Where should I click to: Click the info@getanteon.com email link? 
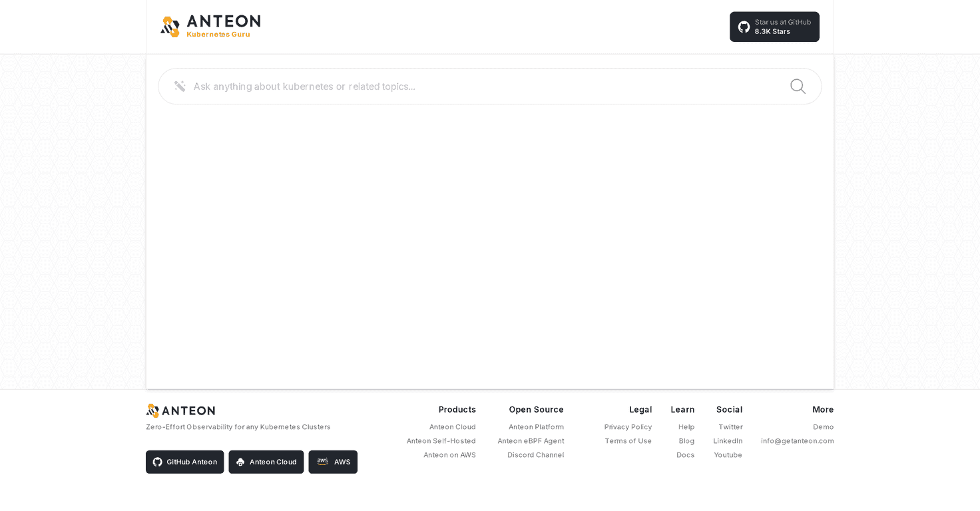click(797, 440)
